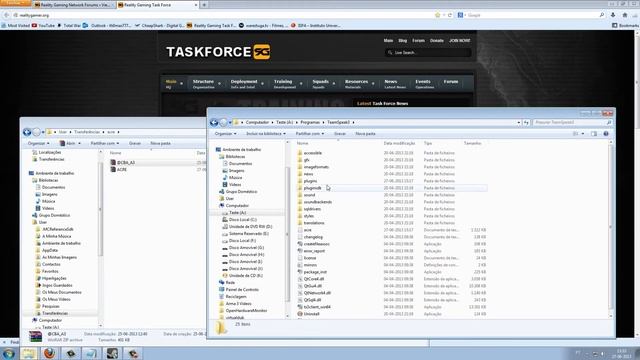Open Incluir na biblioteca dropdown

(x=266, y=134)
